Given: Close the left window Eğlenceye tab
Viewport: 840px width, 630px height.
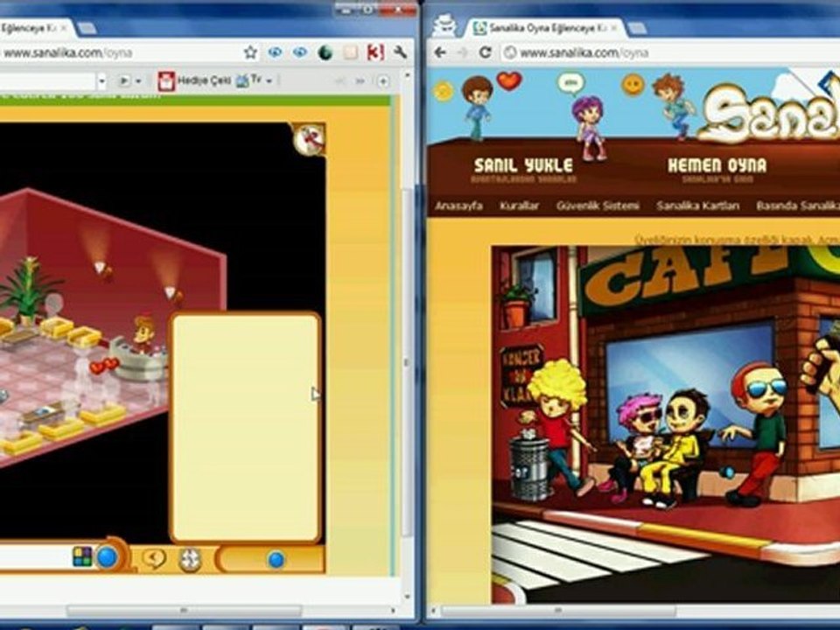Looking at the screenshot, I should (x=63, y=28).
